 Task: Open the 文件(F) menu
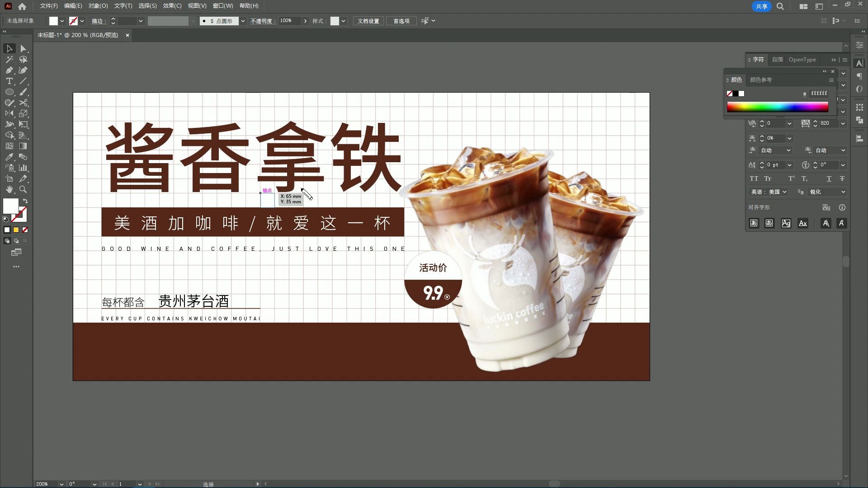[49, 6]
